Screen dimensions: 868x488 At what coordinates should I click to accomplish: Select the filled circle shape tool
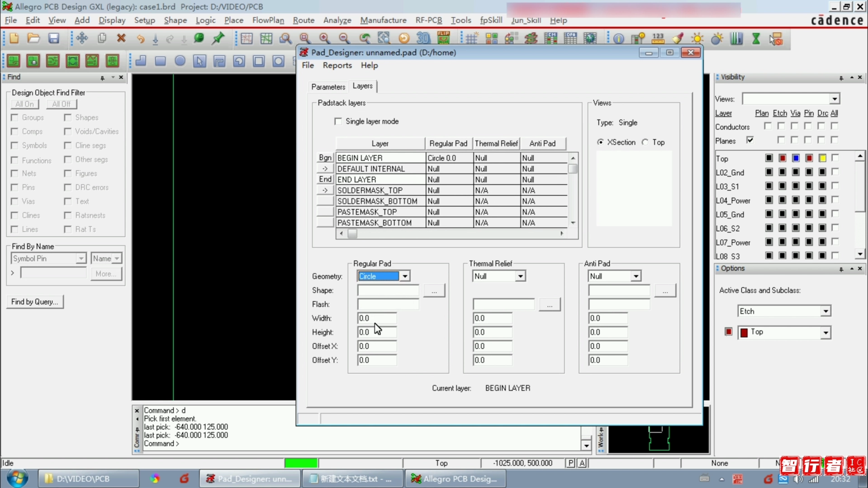[x=180, y=61]
